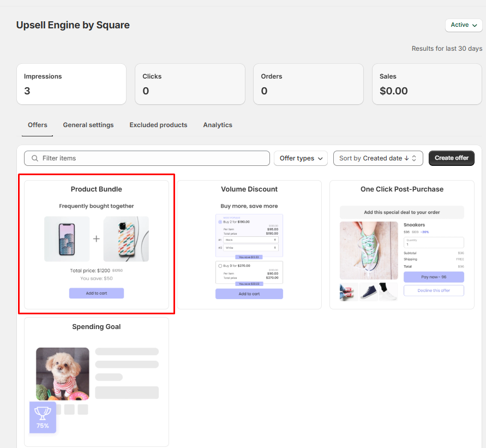Click 'Buy more, save more' text
Image resolution: width=486 pixels, height=448 pixels.
click(249, 206)
